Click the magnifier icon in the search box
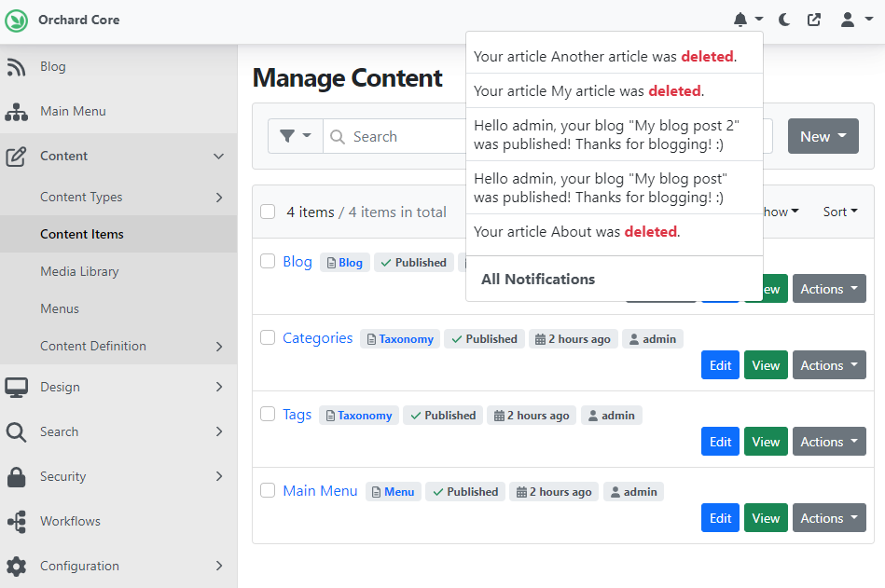885x588 pixels. pos(338,136)
